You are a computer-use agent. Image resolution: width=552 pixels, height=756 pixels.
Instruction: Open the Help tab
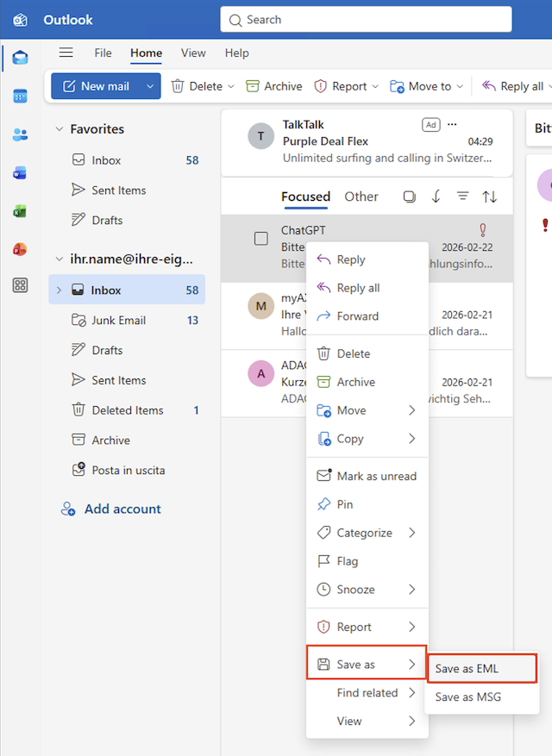point(237,53)
